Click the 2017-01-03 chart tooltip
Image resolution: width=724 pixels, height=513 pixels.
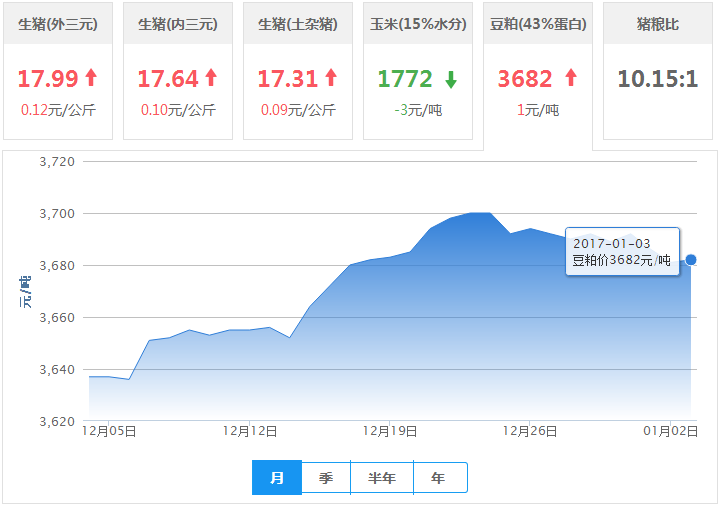[x=622, y=251]
